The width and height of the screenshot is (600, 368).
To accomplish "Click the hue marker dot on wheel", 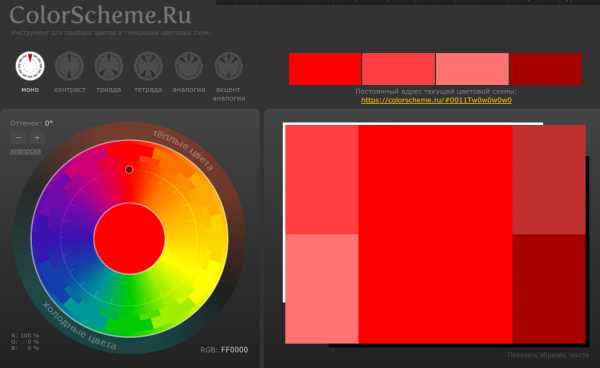I will (x=129, y=169).
